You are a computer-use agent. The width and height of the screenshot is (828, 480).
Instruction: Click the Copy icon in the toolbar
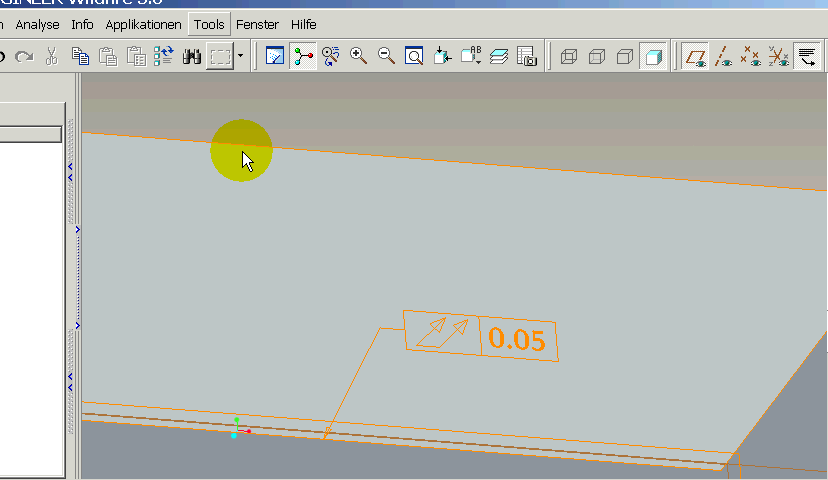(80, 57)
